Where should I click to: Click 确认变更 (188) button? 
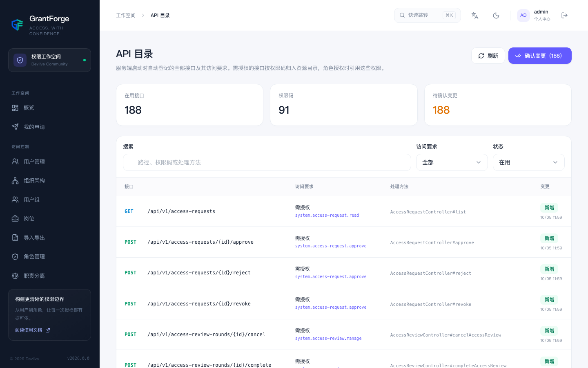click(x=540, y=56)
